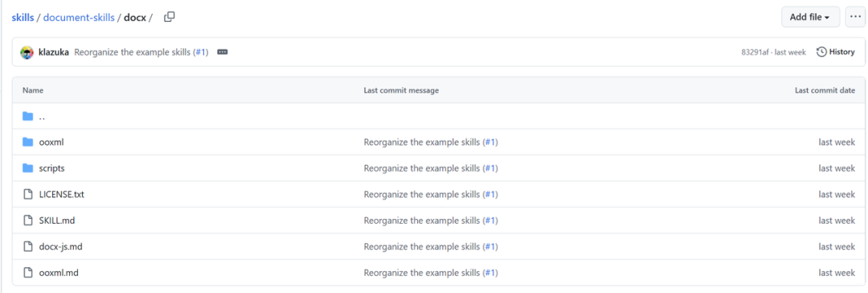Copy path using the copy icon

[170, 17]
